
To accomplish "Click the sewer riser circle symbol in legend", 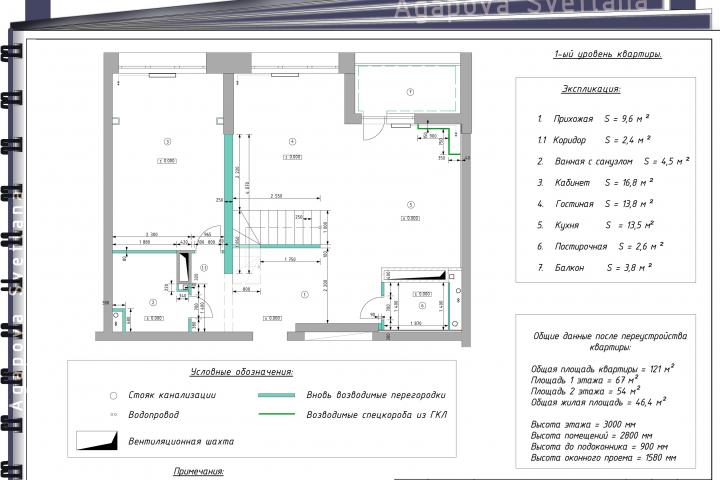I will 113,395.
